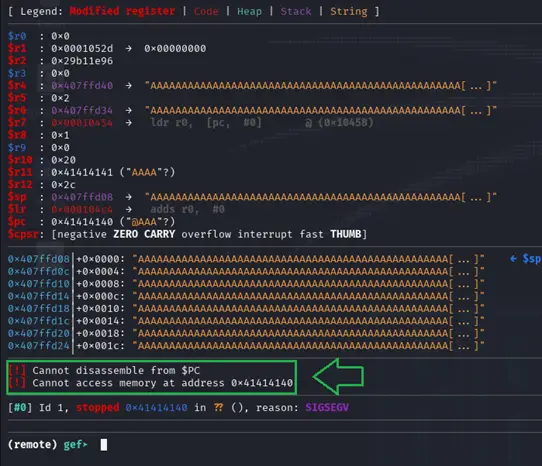Select the $r12 value 0x2c
This screenshot has width=542, height=466.
coord(63,185)
